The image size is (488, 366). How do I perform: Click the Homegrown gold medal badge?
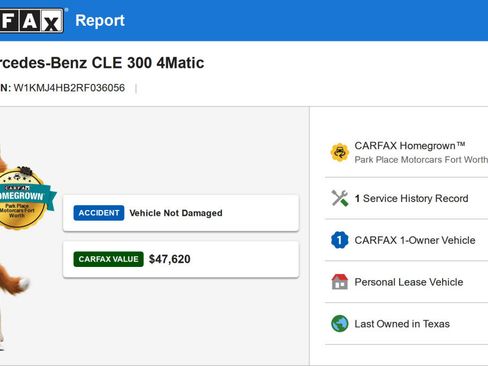coord(23,198)
